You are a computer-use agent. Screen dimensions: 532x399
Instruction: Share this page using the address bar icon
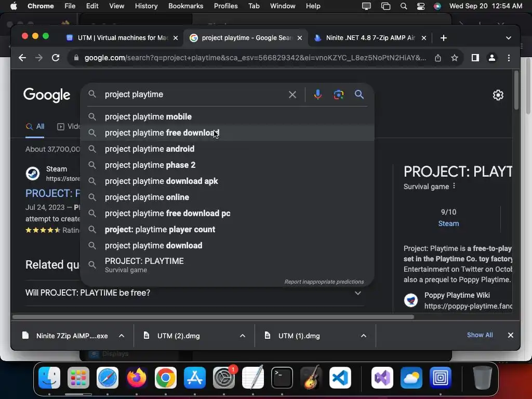438,58
